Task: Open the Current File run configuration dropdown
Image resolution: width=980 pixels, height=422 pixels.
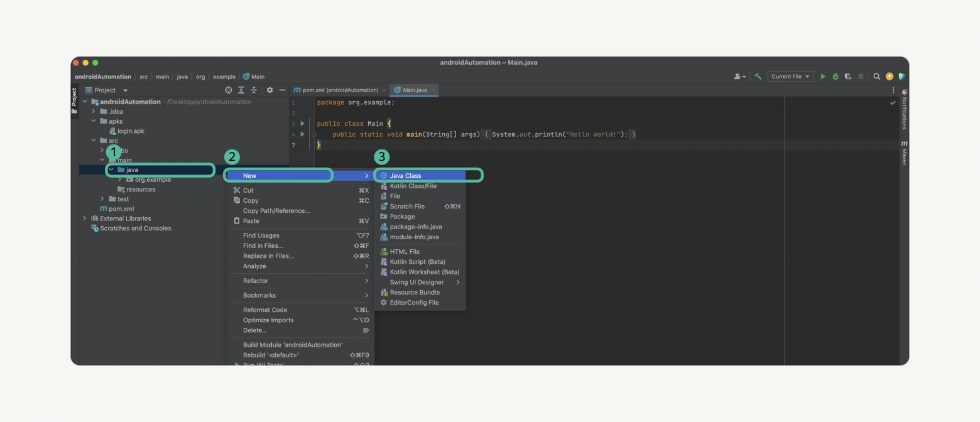Action: tap(790, 77)
